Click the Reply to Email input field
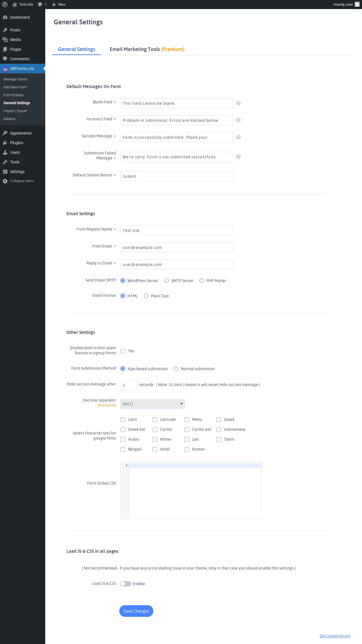The width and height of the screenshot is (362, 644). tap(177, 264)
